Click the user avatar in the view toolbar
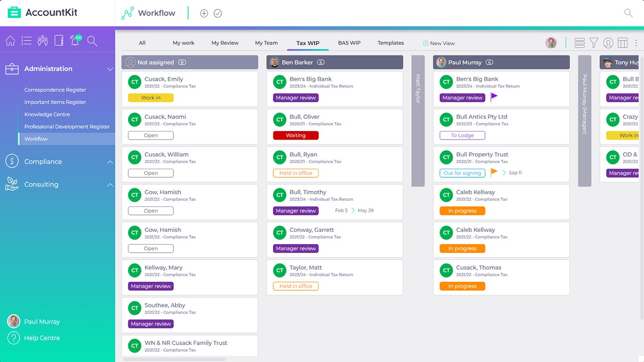The width and height of the screenshot is (644, 362). coord(551,43)
